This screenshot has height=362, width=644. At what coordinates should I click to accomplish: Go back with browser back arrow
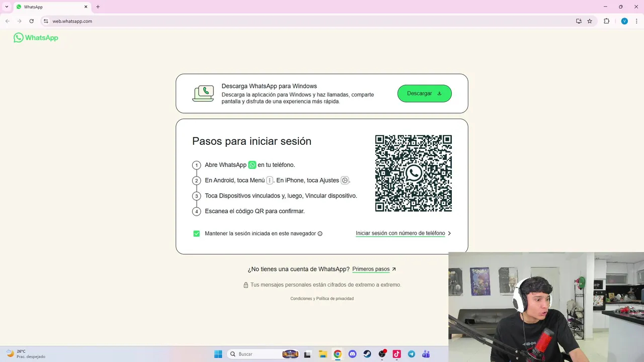8,21
